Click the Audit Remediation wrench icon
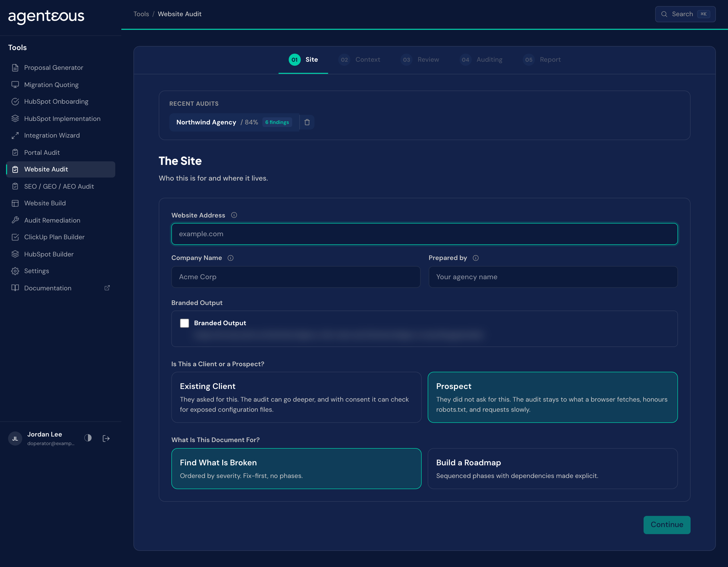The image size is (728, 567). 15,220
